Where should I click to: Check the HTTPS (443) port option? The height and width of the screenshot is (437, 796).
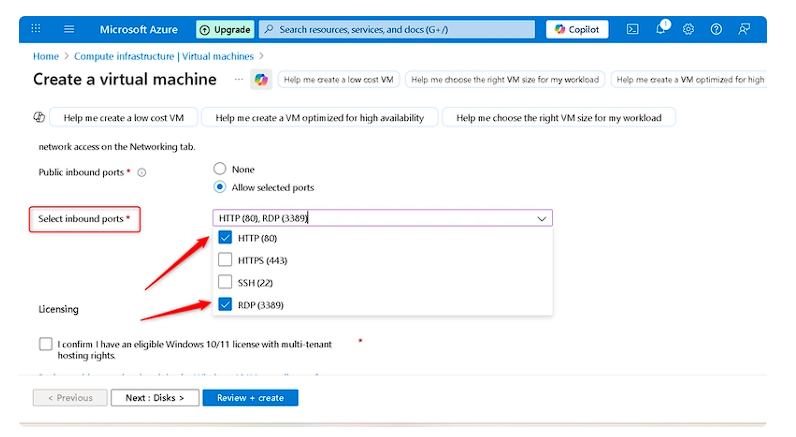tap(225, 260)
